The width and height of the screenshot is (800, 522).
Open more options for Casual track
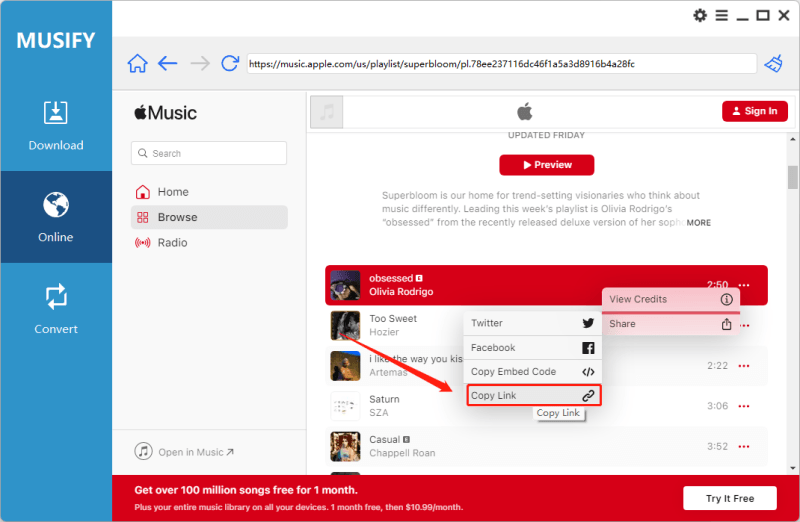tap(744, 446)
